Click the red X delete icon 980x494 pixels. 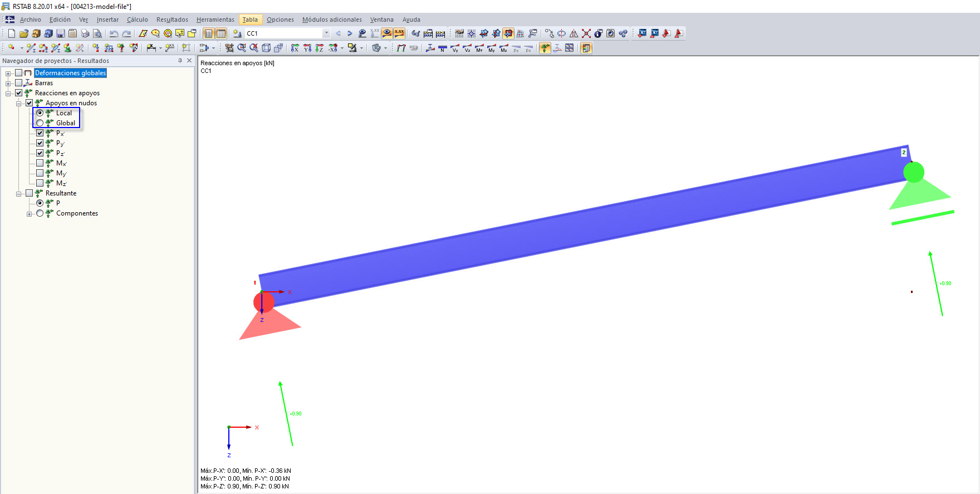click(x=586, y=33)
